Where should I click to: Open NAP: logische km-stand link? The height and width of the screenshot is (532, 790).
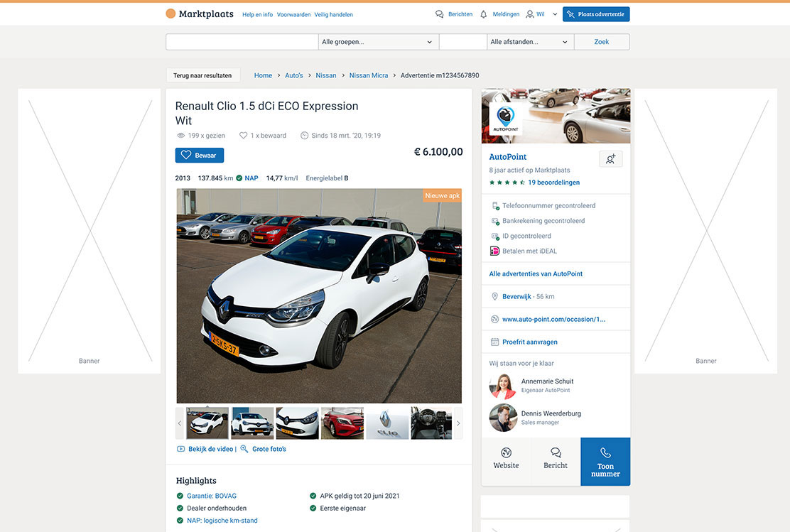[x=222, y=521]
